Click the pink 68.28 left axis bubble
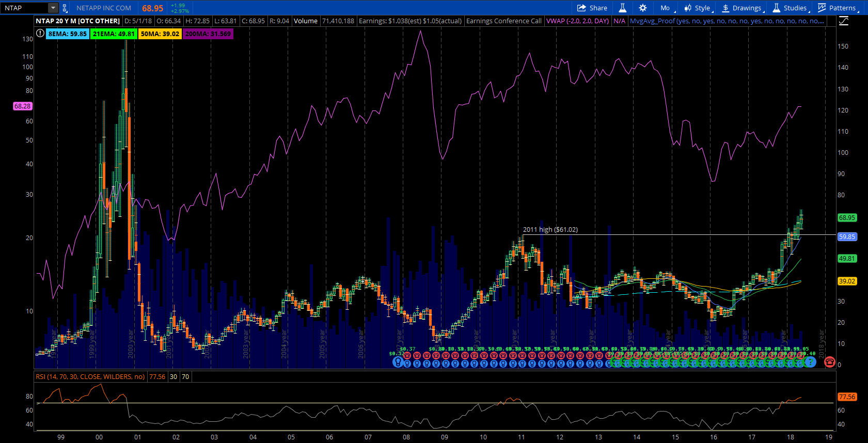This screenshot has height=443, width=868. [23, 106]
